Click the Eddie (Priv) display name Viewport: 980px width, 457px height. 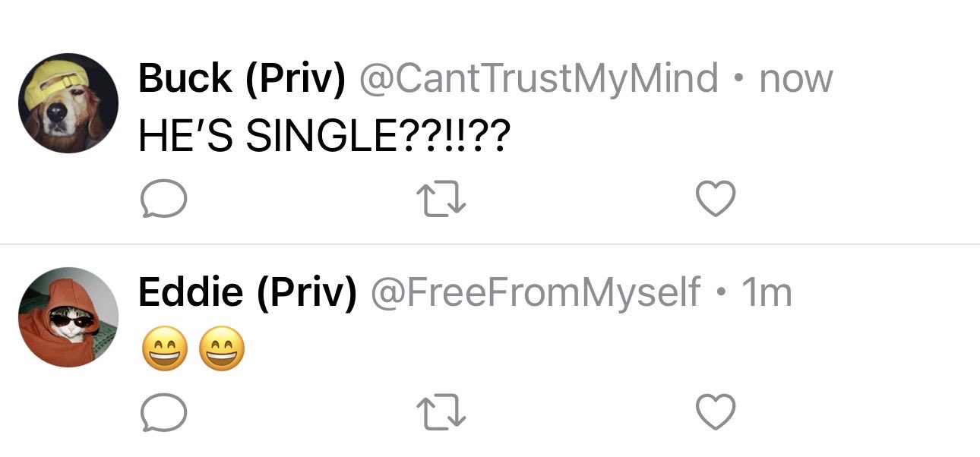(247, 292)
